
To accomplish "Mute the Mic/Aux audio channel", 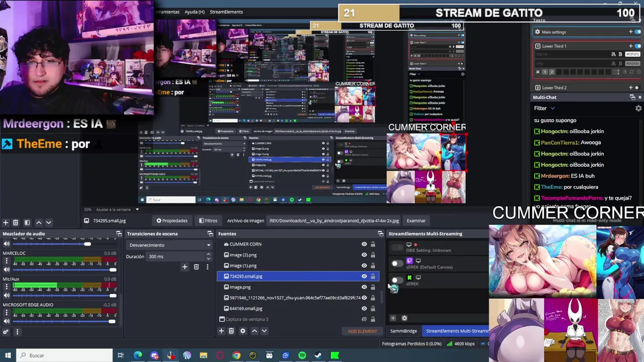I will (x=7, y=296).
